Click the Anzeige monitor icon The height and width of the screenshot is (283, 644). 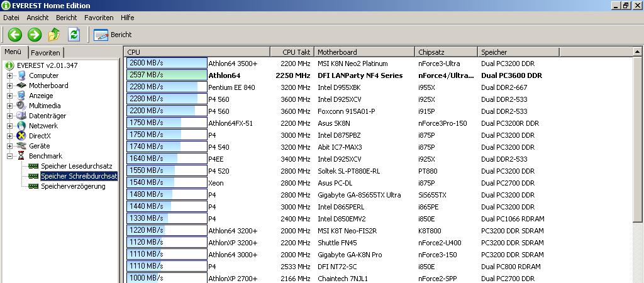click(21, 96)
